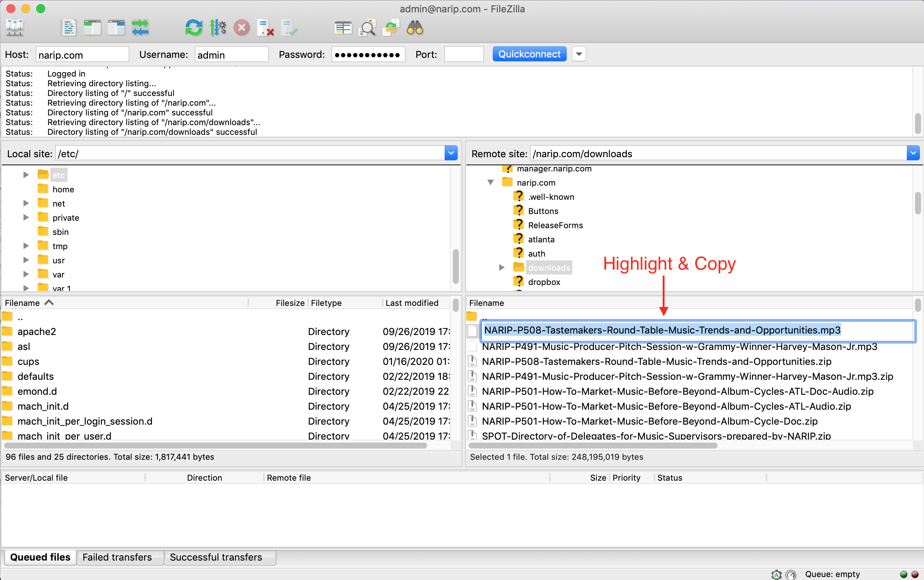Toggle the message log display icon

[69, 28]
